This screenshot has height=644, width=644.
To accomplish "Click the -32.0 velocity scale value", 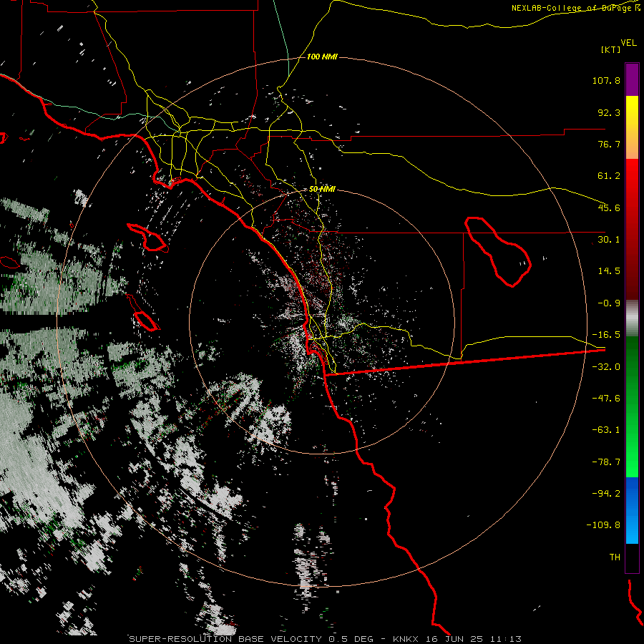I will 606,367.
